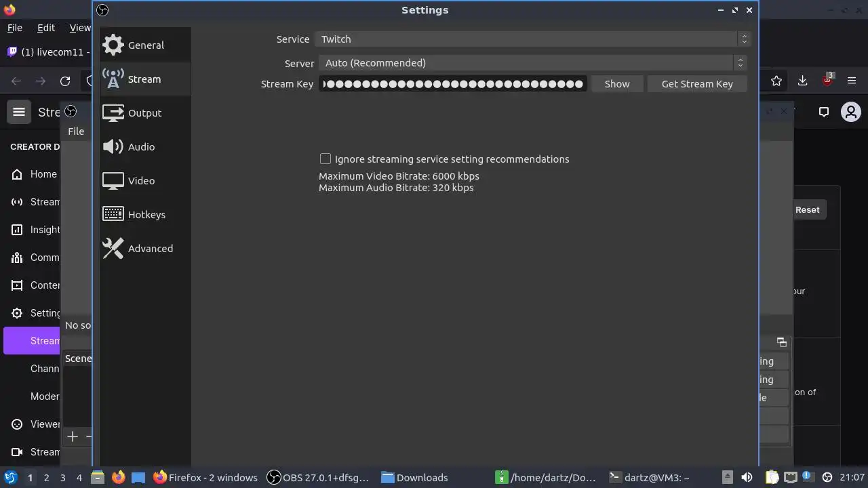868x488 pixels.
Task: Switch to the dartz@VM3 terminal taskbar entry
Action: (x=649, y=477)
